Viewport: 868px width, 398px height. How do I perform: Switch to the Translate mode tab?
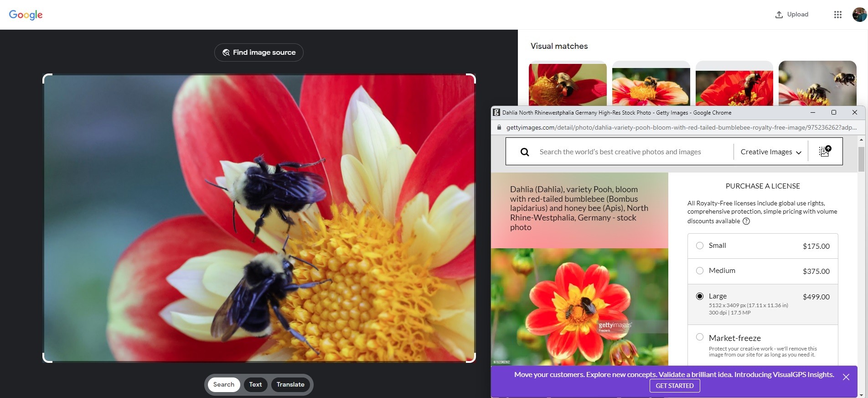pyautogui.click(x=290, y=384)
